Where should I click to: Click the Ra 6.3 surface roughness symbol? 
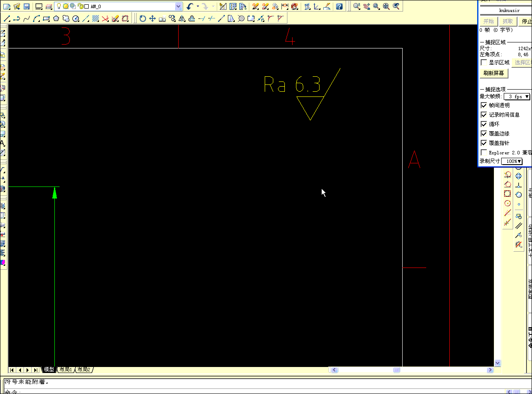[x=302, y=93]
